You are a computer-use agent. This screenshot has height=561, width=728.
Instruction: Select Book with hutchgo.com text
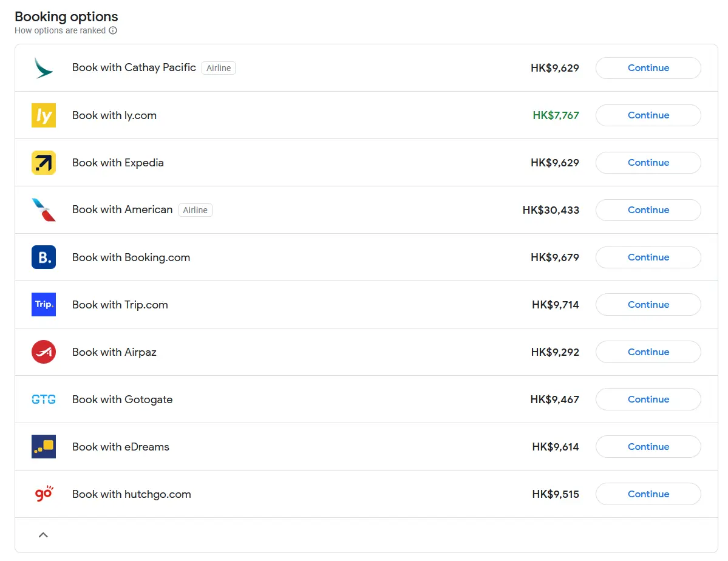click(131, 494)
